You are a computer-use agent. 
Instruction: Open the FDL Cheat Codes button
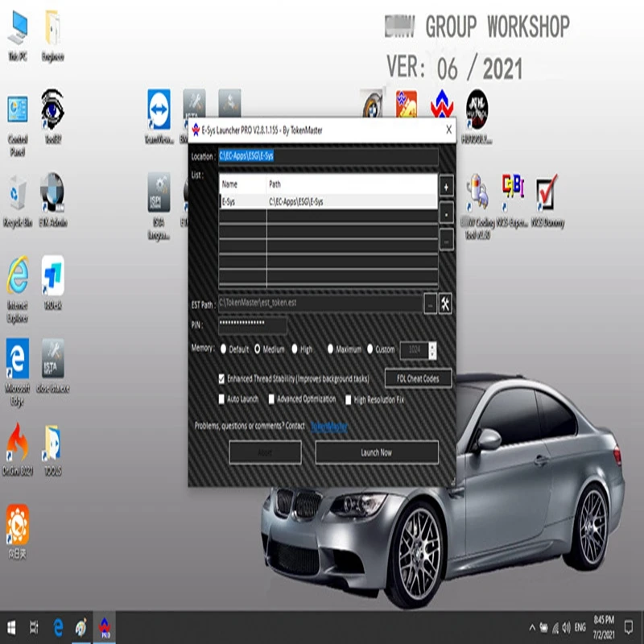click(x=418, y=378)
